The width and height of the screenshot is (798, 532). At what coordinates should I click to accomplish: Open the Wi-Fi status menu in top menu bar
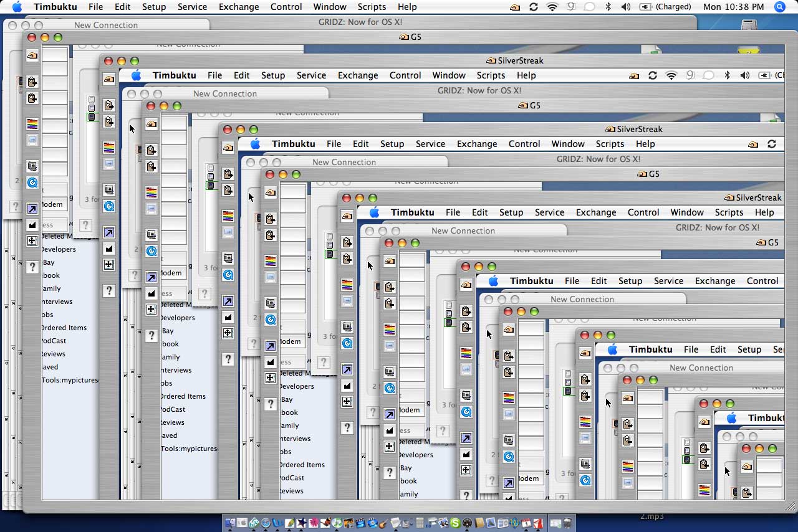[552, 7]
